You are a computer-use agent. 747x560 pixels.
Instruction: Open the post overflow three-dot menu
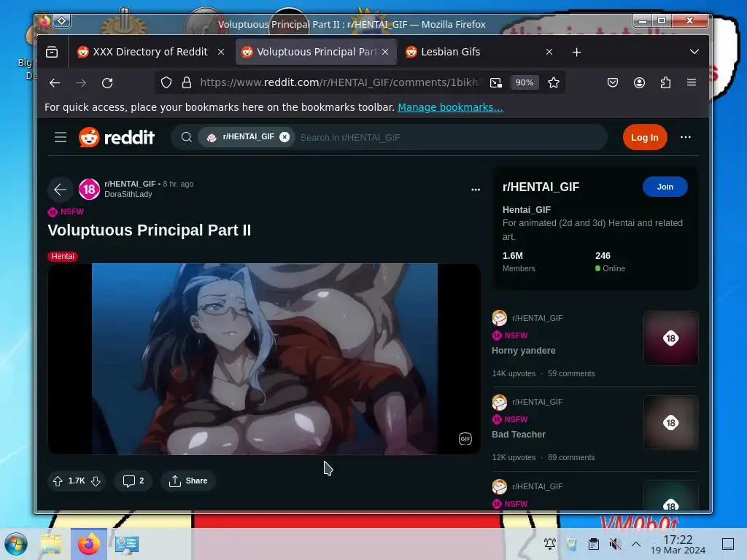[476, 190]
